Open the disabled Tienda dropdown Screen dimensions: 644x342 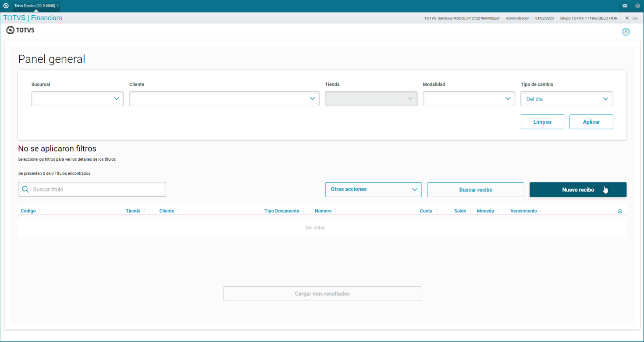[371, 99]
